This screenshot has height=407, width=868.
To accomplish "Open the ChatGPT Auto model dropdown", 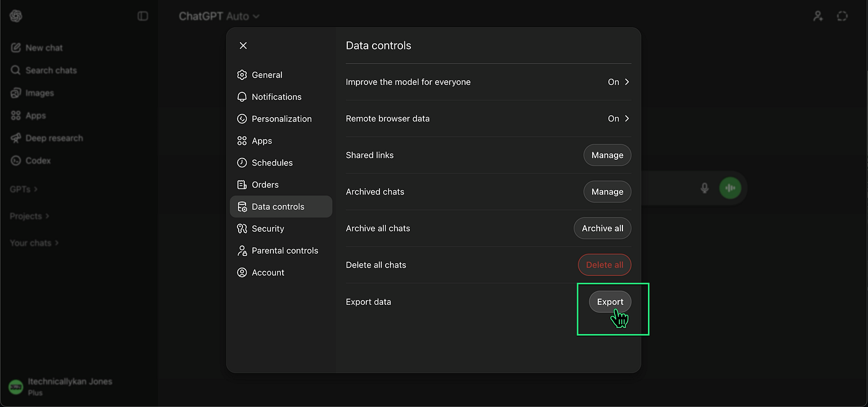I will [219, 17].
